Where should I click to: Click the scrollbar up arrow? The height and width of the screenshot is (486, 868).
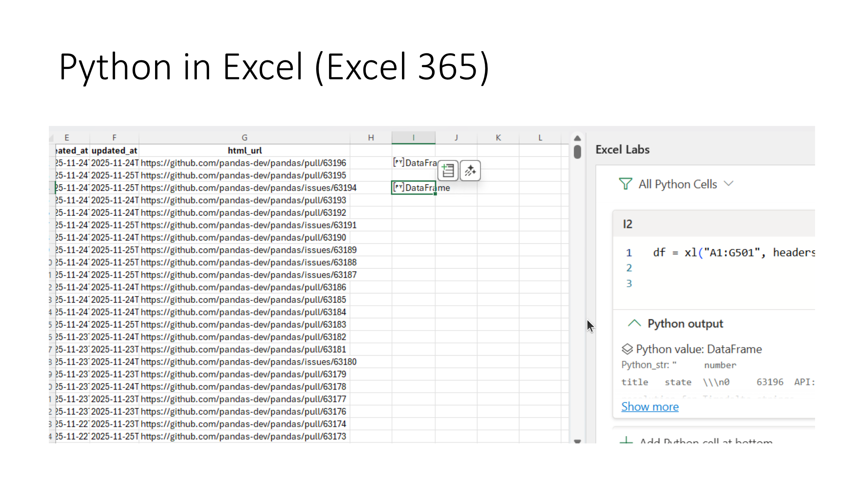click(x=577, y=139)
